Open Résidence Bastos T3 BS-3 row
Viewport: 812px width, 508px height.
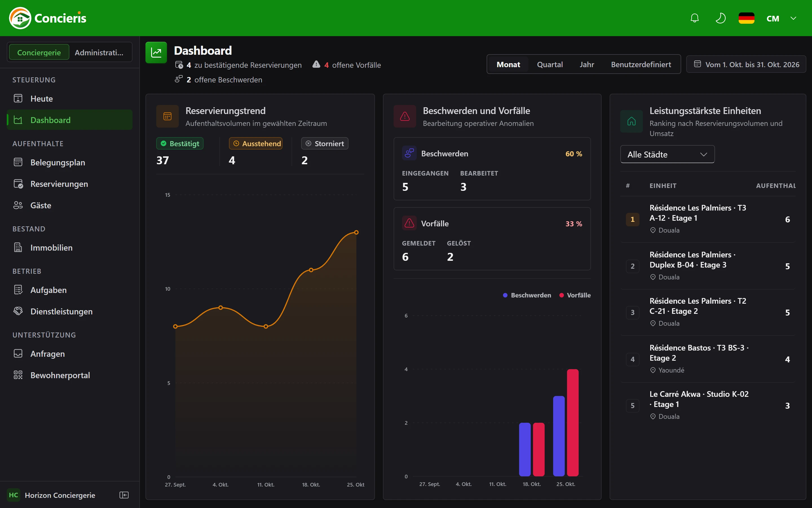pos(708,359)
